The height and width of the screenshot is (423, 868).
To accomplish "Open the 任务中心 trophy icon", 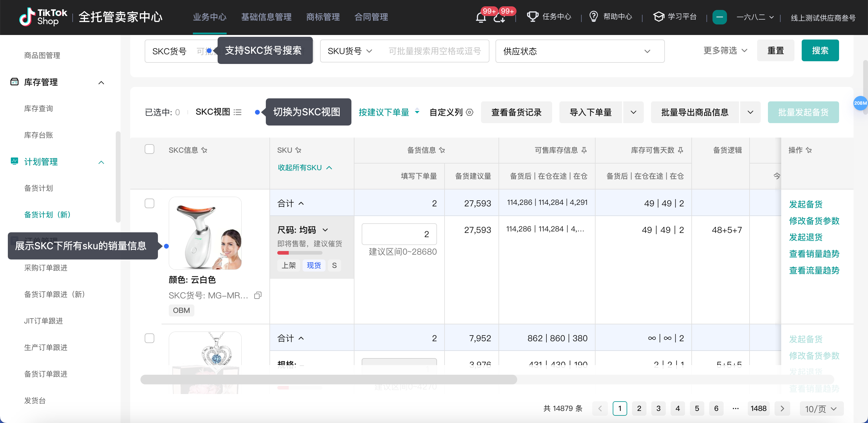I will (532, 17).
